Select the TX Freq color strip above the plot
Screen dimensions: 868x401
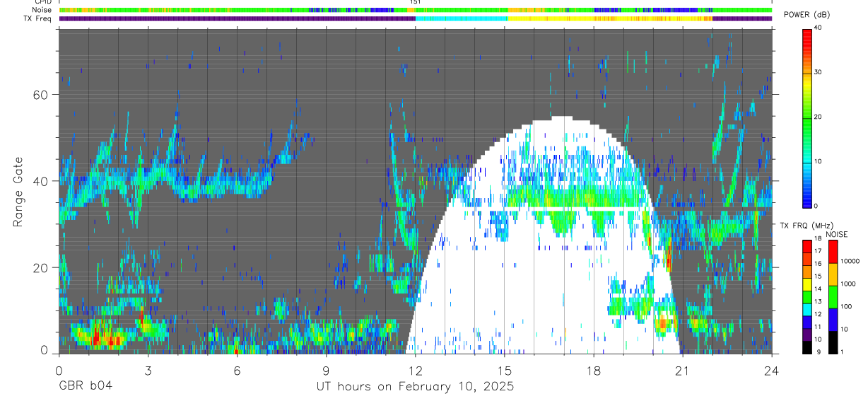tap(415, 19)
